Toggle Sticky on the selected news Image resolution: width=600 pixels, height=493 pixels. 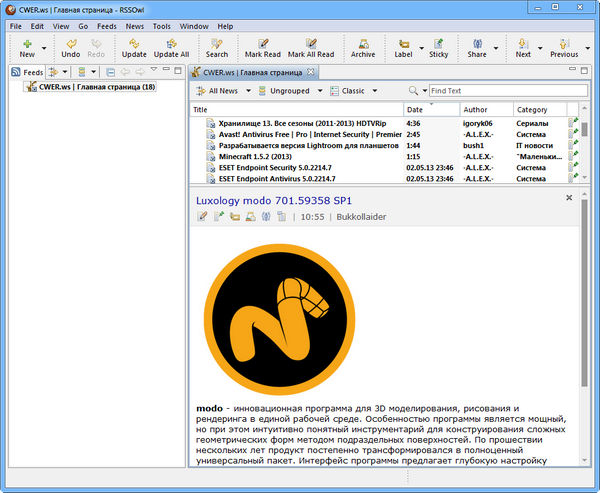[438, 48]
